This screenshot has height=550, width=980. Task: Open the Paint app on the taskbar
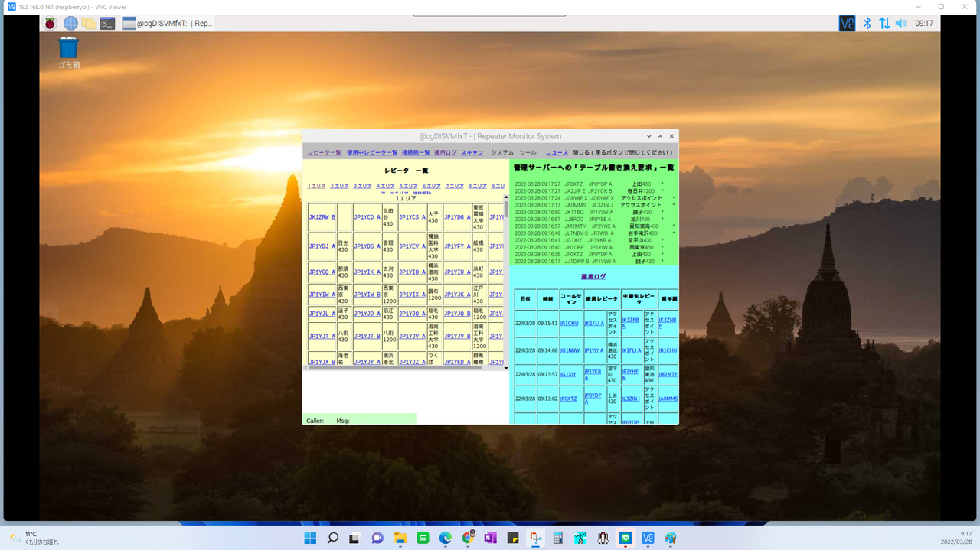click(x=671, y=538)
